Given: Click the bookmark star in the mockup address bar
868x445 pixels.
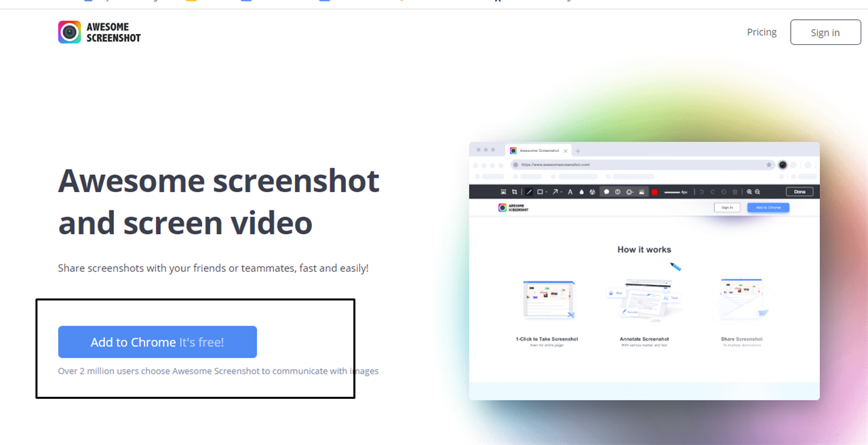Looking at the screenshot, I should (769, 165).
